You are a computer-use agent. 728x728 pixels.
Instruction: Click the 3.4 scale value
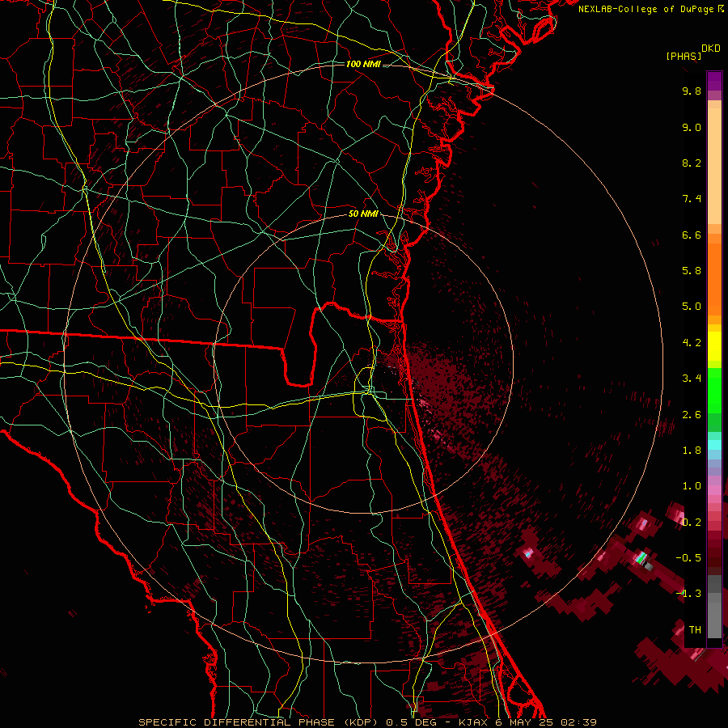692,379
